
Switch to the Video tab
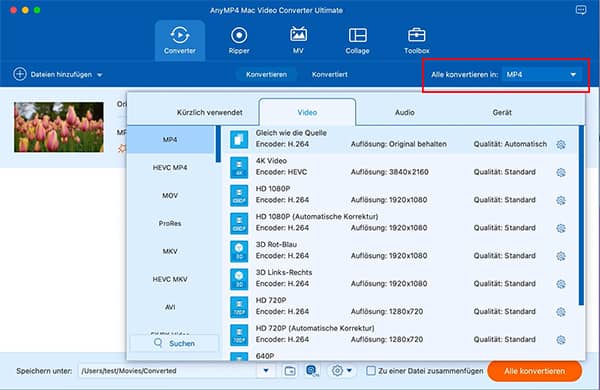pos(307,112)
